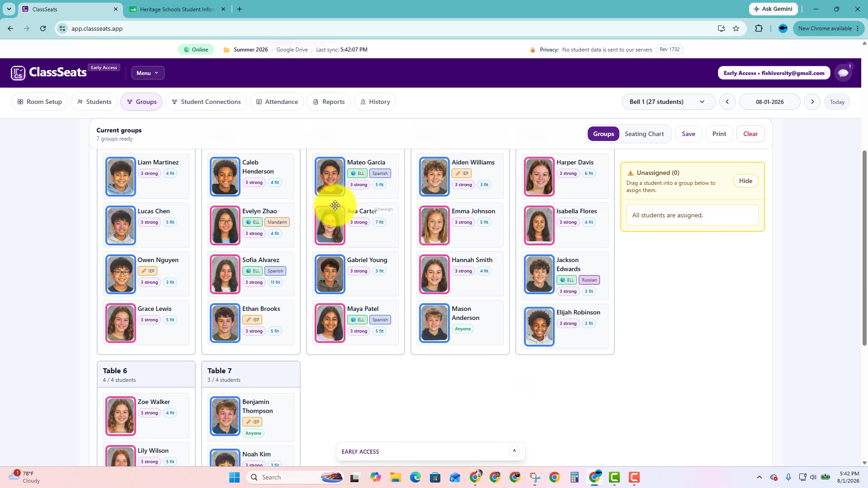Switch to Groups view toggle
The height and width of the screenshot is (488, 868).
(604, 134)
